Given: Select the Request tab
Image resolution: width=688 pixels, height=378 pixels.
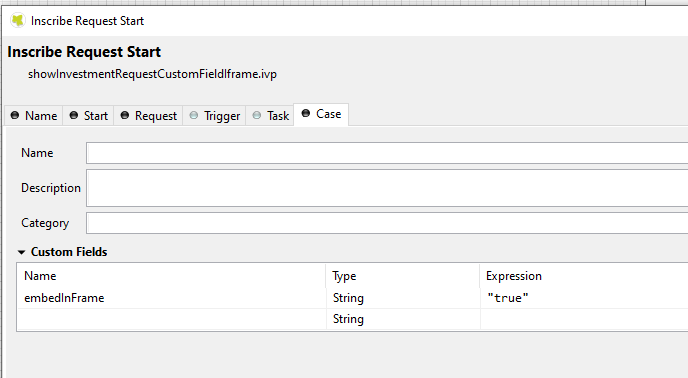Looking at the screenshot, I should coord(149,116).
